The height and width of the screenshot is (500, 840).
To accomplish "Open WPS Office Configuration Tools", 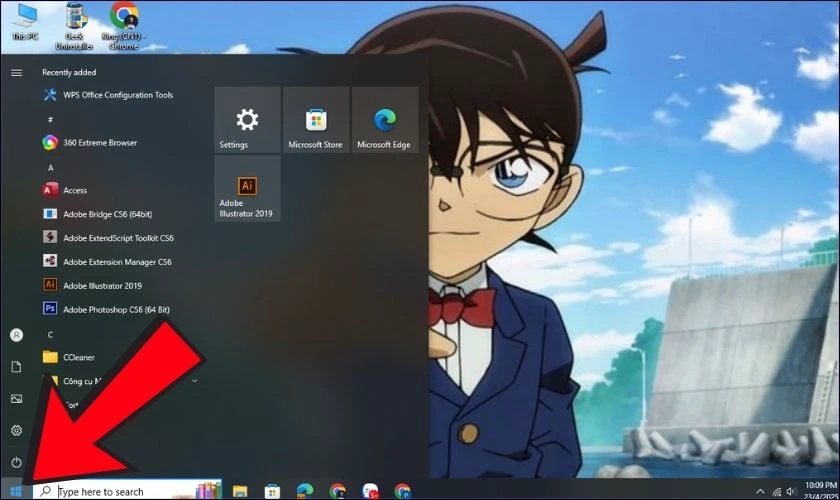I will pyautogui.click(x=107, y=95).
